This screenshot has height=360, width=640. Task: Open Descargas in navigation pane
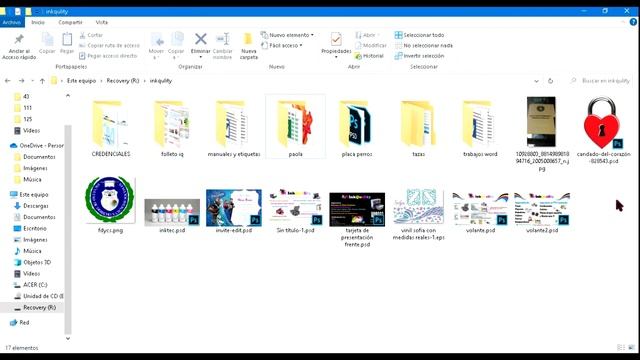31,206
